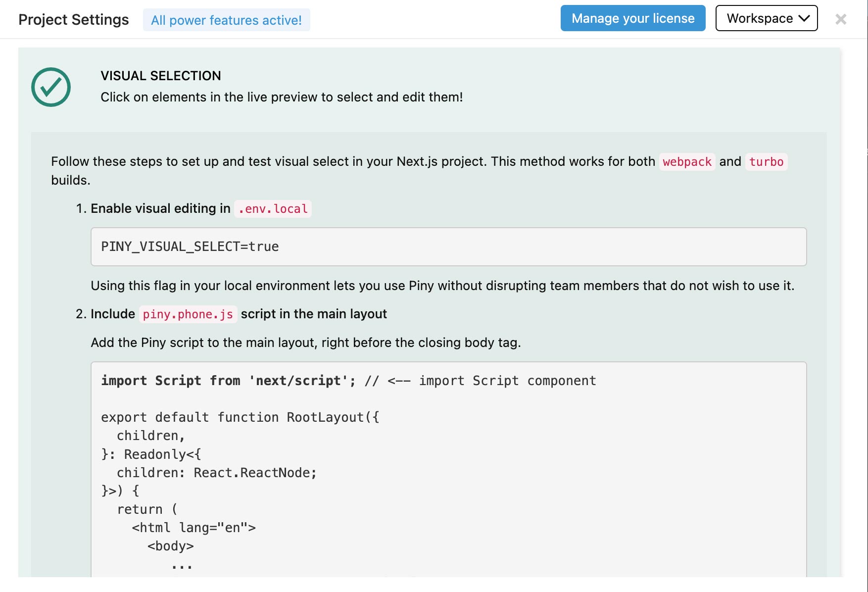Click the piny.phone.js code label

188,314
